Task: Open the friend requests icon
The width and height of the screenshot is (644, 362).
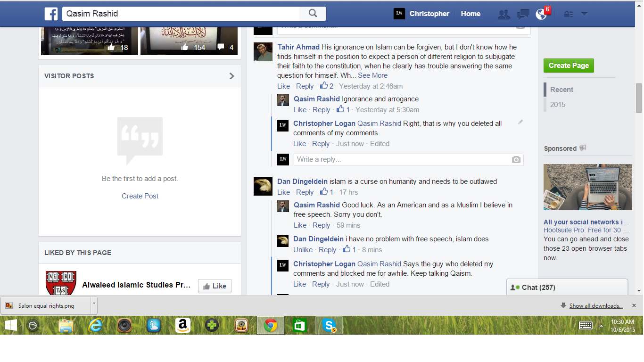Action: point(504,14)
